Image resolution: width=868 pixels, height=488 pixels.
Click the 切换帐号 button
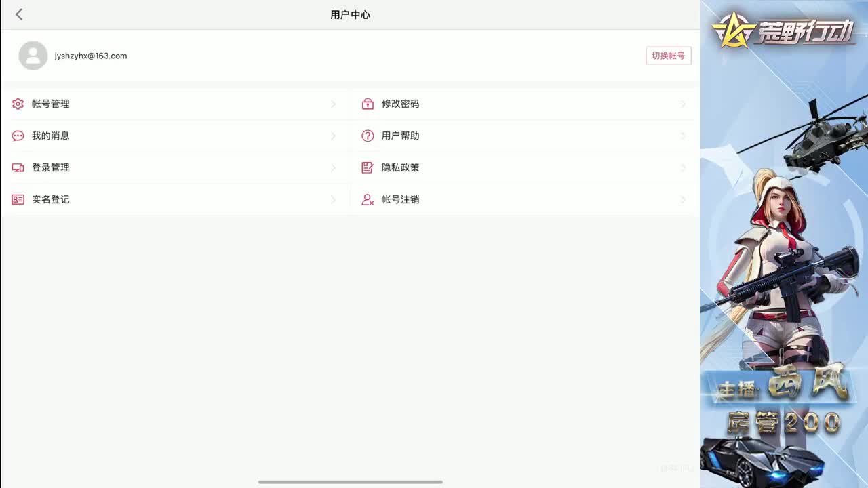[669, 56]
